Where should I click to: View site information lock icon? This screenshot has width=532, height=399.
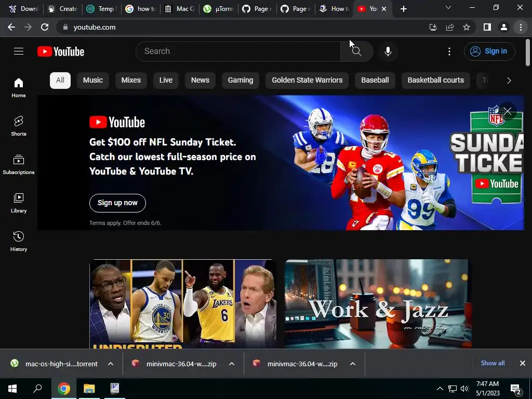tap(65, 27)
